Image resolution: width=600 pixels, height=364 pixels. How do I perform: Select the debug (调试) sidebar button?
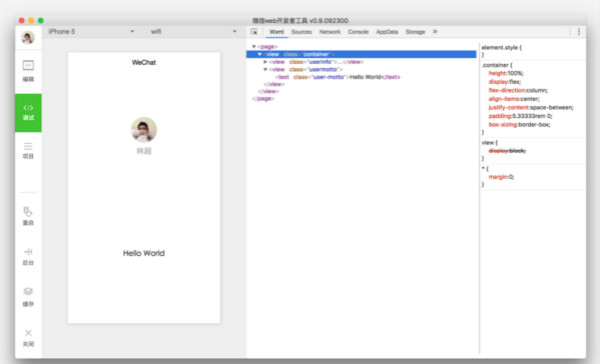pyautogui.click(x=28, y=113)
